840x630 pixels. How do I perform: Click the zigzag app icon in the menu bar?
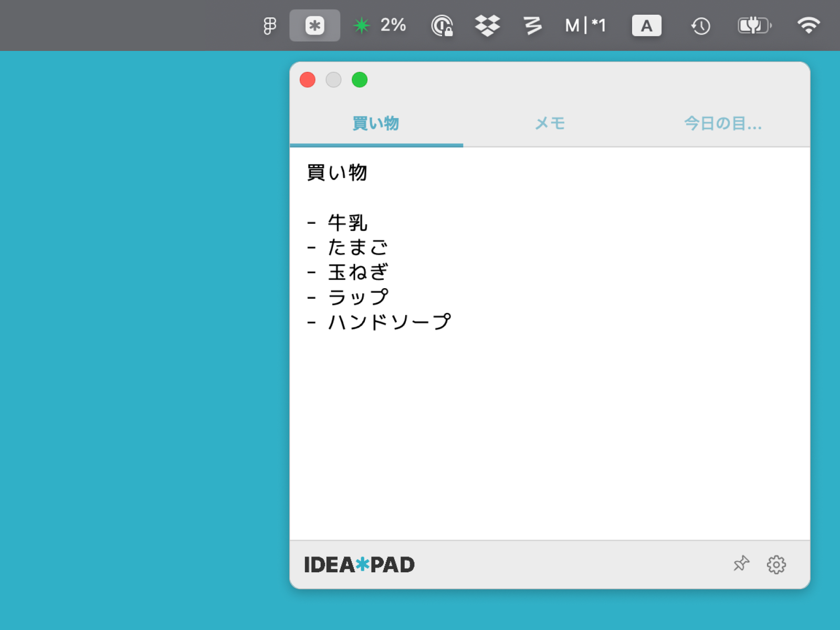point(532,25)
